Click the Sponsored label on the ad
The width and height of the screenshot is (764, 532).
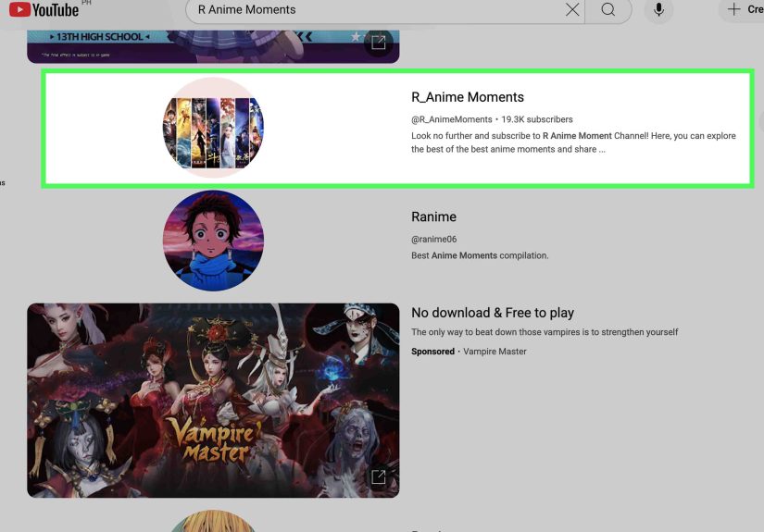pos(432,352)
